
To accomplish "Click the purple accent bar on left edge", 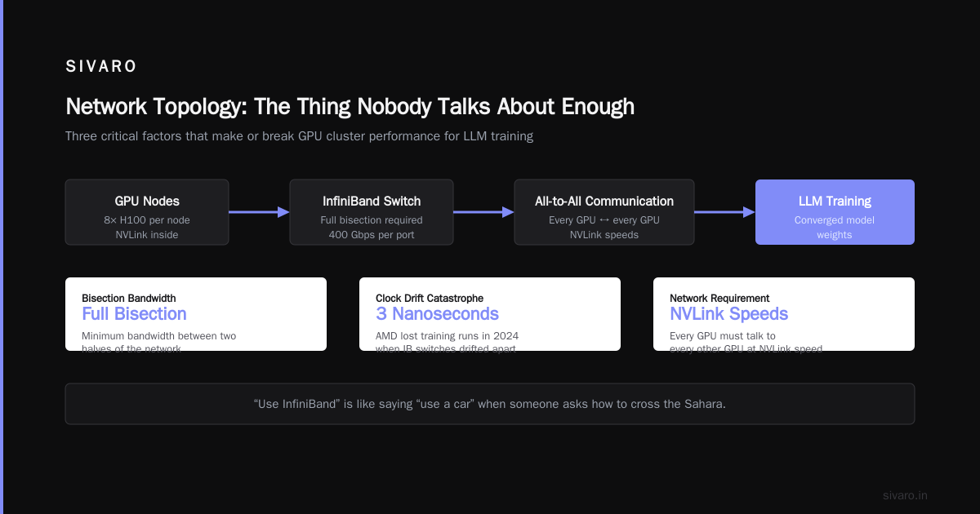I will [2, 257].
